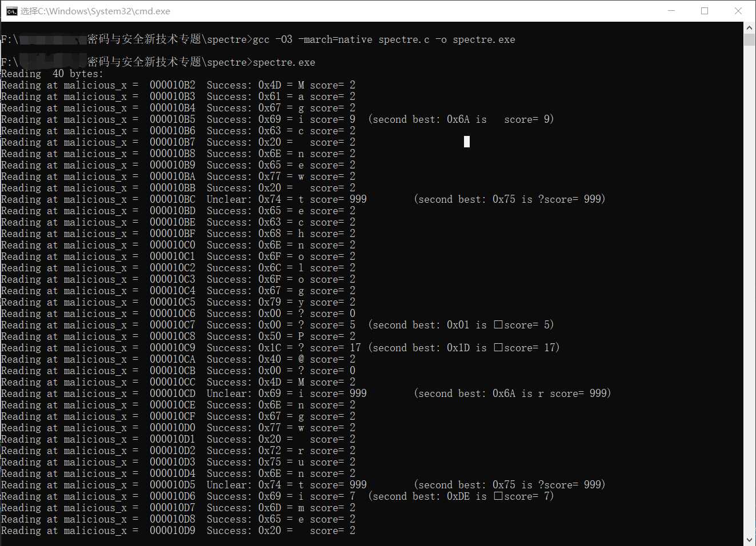This screenshot has height=546, width=756.
Task: Click address 000010D8 in output
Action: click(x=173, y=519)
